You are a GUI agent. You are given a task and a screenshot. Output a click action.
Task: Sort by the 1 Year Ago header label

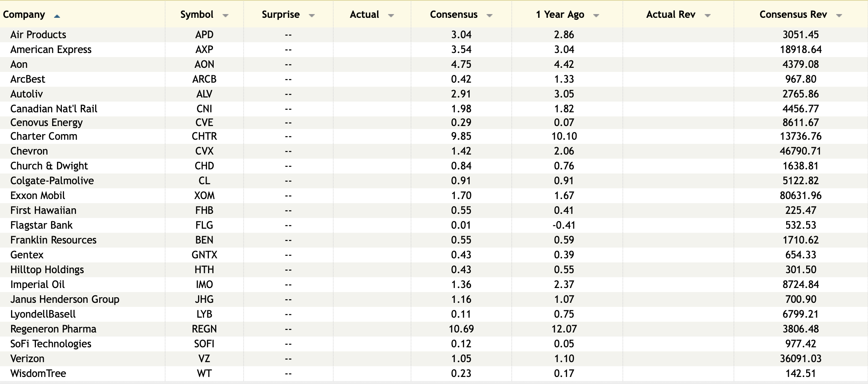tap(560, 14)
